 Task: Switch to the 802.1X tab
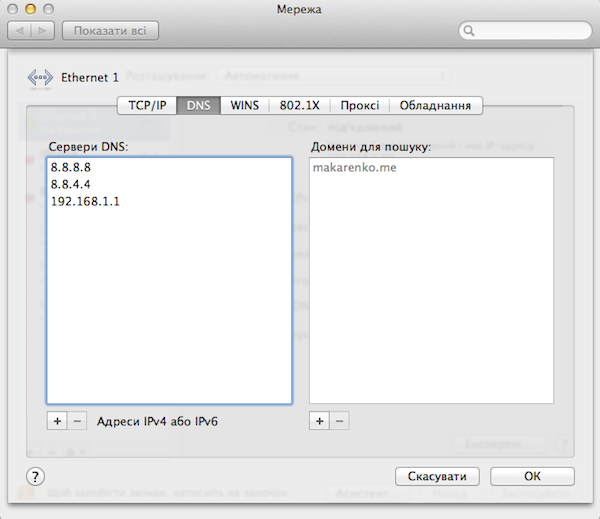[300, 105]
